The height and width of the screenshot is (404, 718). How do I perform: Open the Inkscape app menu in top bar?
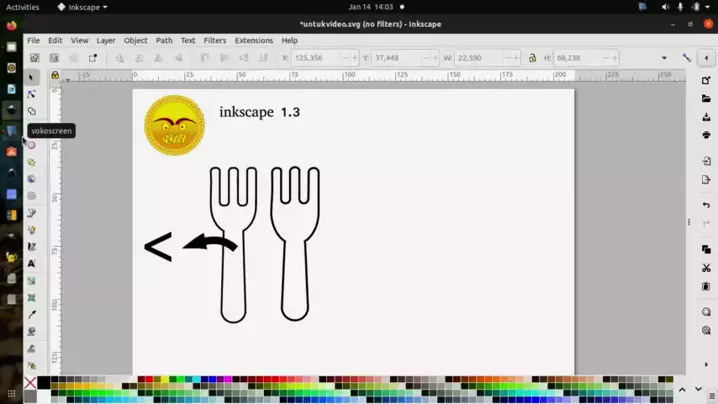click(x=82, y=7)
